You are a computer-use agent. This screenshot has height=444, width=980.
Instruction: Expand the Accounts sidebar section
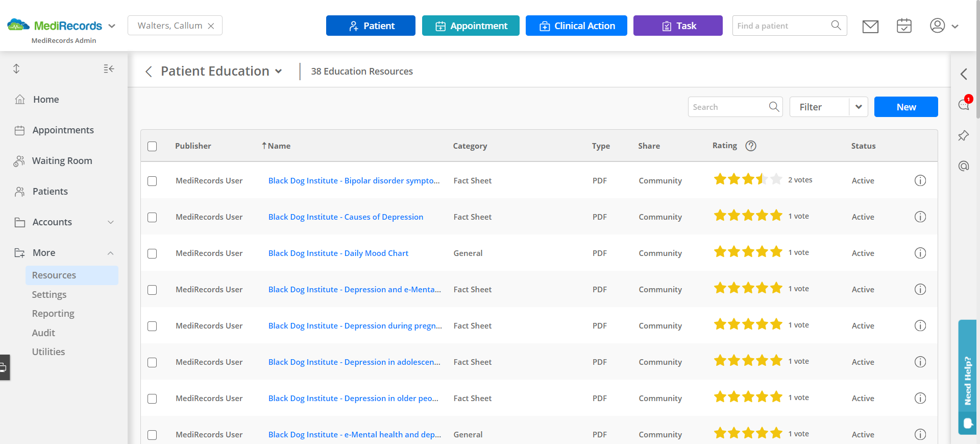(110, 222)
